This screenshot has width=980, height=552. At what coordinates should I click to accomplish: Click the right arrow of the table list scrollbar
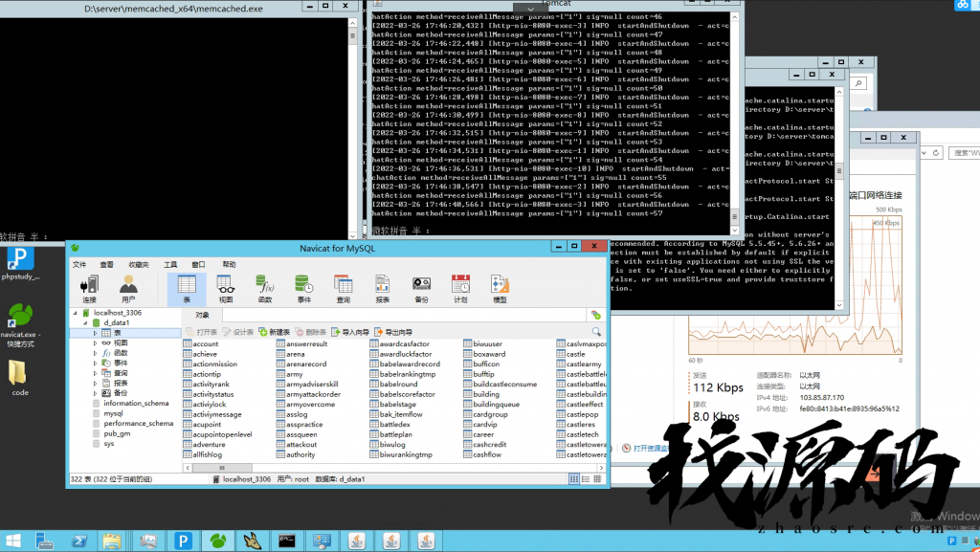tap(601, 467)
